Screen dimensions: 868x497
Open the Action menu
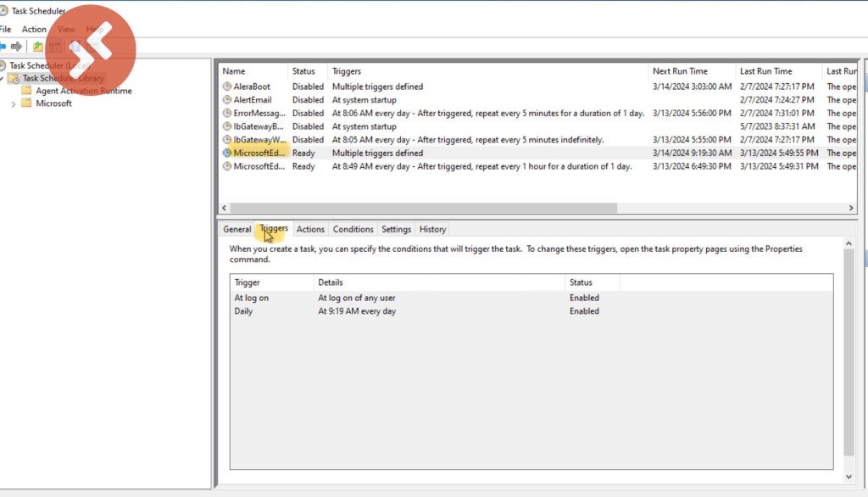(34, 29)
